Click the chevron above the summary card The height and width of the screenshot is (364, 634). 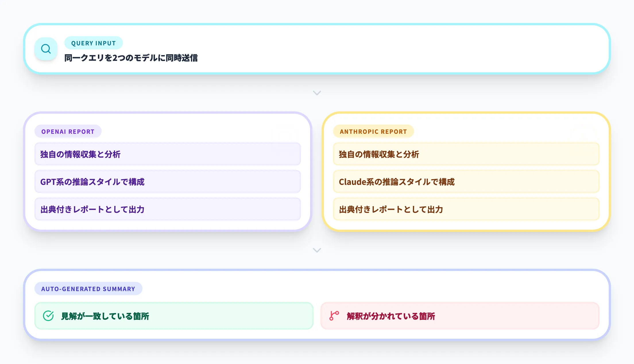(x=317, y=250)
